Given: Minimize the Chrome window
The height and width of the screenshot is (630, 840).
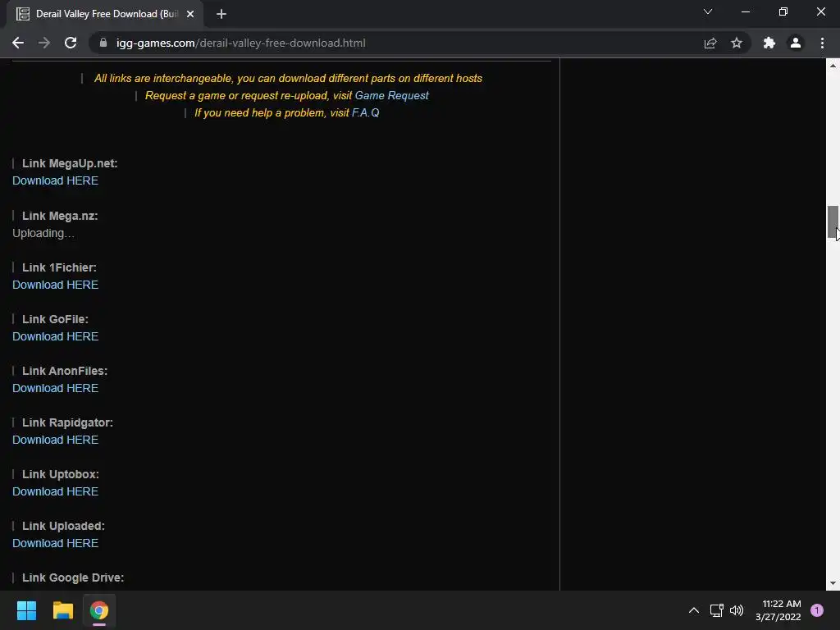Looking at the screenshot, I should 746,11.
